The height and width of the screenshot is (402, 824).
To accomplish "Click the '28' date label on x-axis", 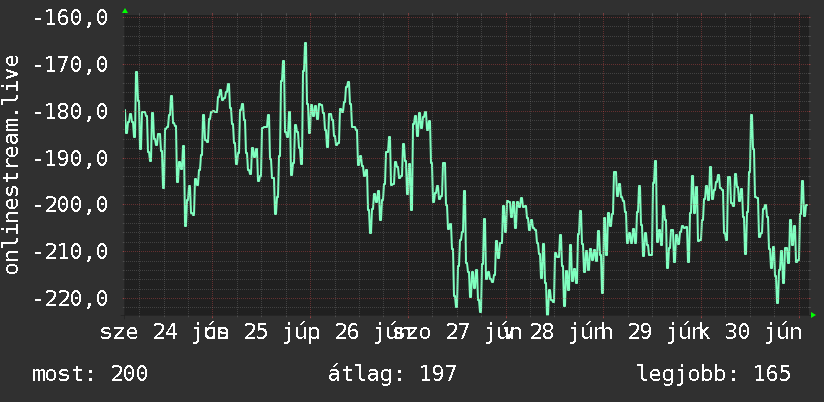I will (541, 332).
